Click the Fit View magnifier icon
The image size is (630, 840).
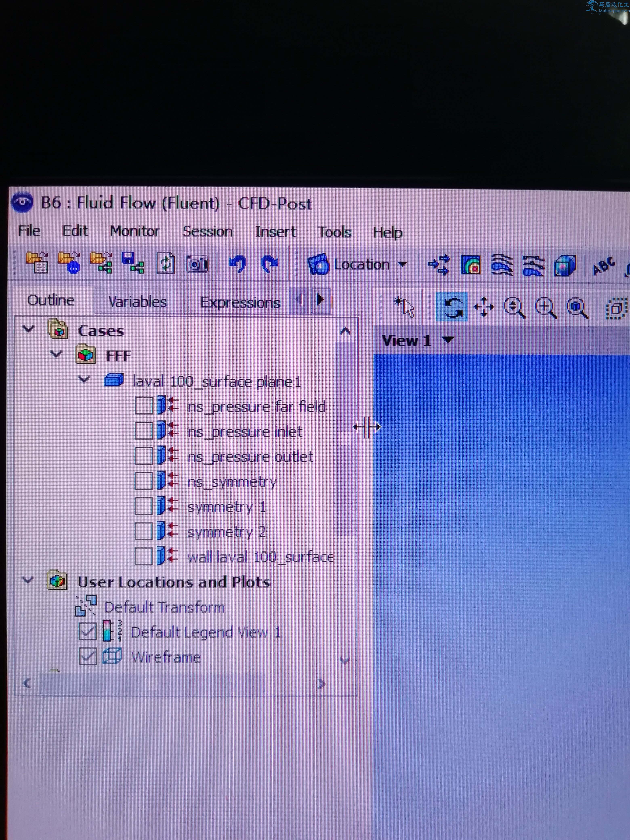tap(577, 308)
